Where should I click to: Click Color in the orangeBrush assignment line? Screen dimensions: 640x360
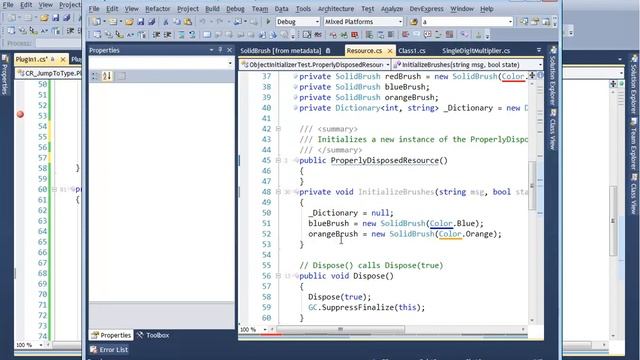point(450,234)
